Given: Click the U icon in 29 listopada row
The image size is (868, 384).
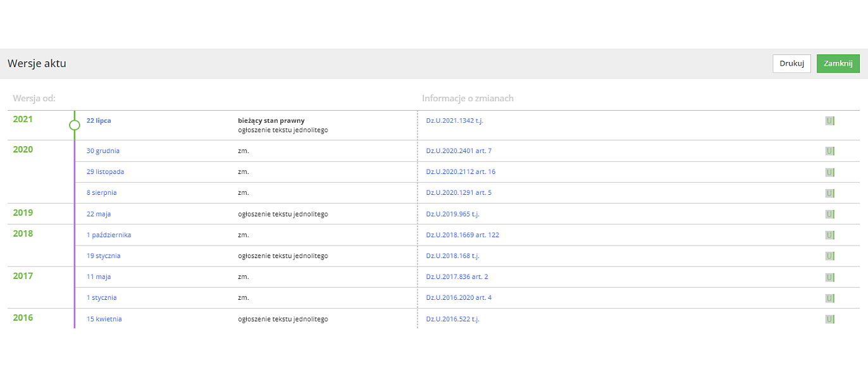Looking at the screenshot, I should pos(829,172).
